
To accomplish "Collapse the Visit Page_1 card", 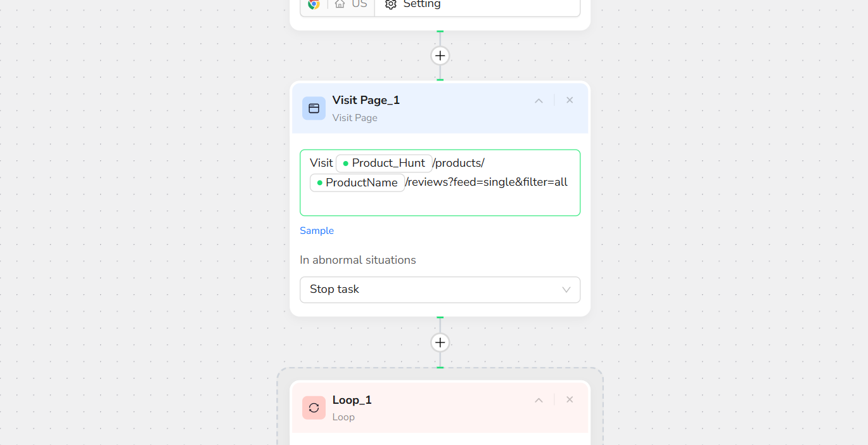I will 539,101.
